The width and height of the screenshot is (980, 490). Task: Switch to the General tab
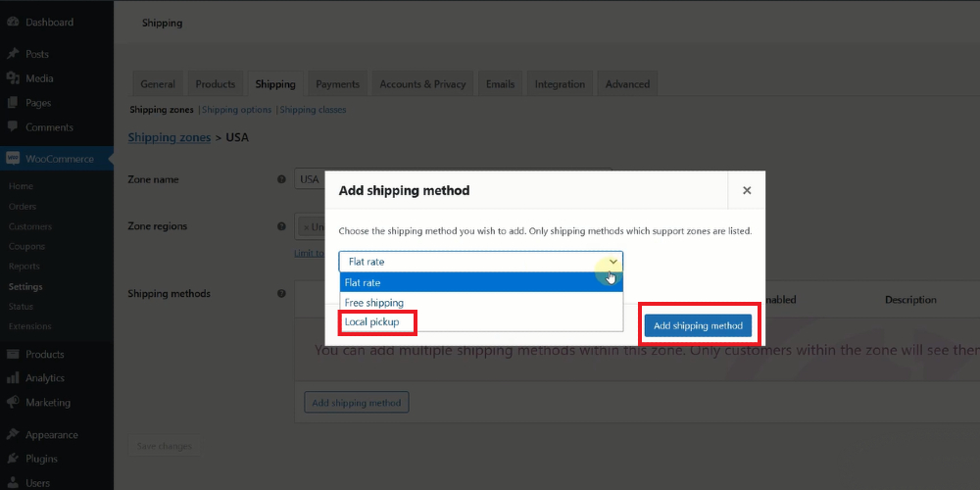pyautogui.click(x=158, y=83)
